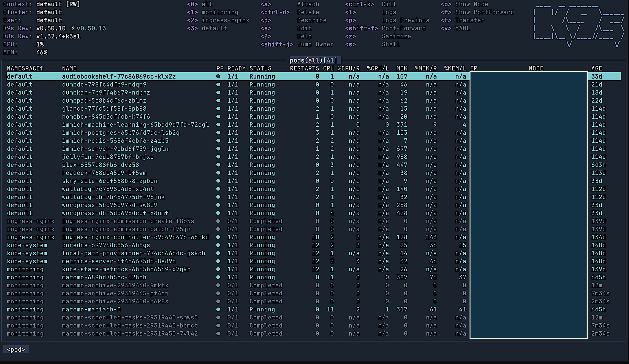Sort by the NAMESPACE column header arrow
629x364 pixels.
click(42, 68)
